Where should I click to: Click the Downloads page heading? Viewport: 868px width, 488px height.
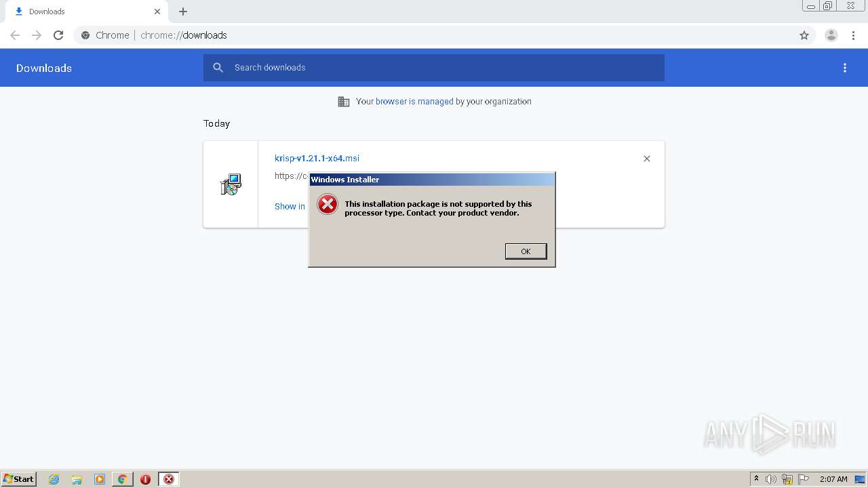click(x=44, y=68)
